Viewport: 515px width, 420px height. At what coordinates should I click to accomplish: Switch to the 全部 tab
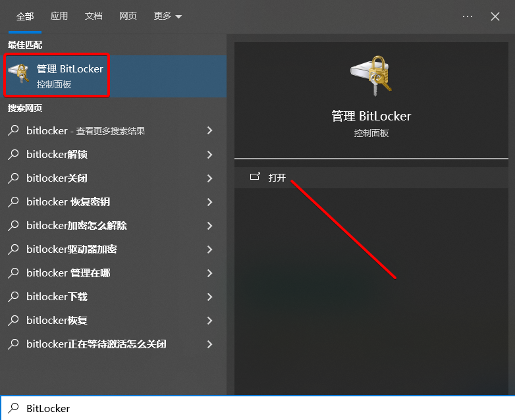25,16
